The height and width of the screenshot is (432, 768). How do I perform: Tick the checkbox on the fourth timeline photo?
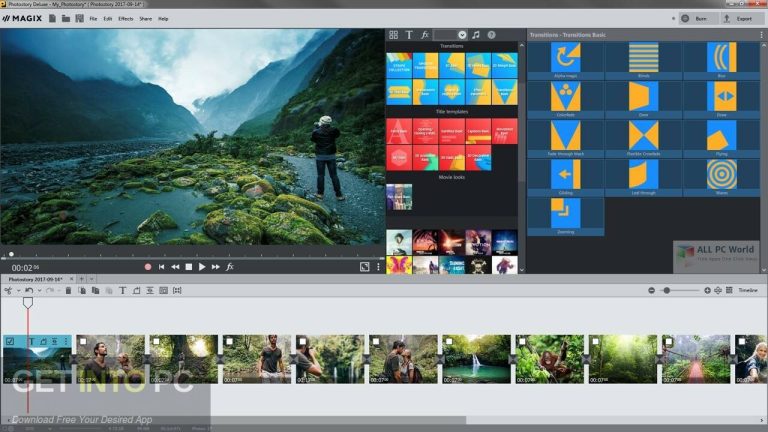(x=229, y=341)
